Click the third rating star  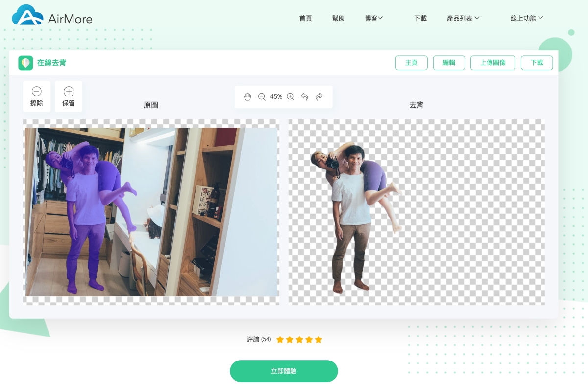click(x=299, y=339)
